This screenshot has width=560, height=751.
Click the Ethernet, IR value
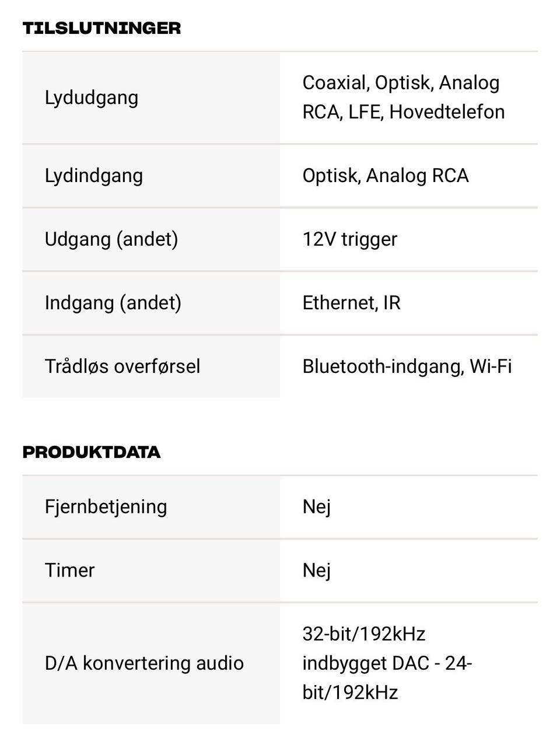tap(352, 303)
